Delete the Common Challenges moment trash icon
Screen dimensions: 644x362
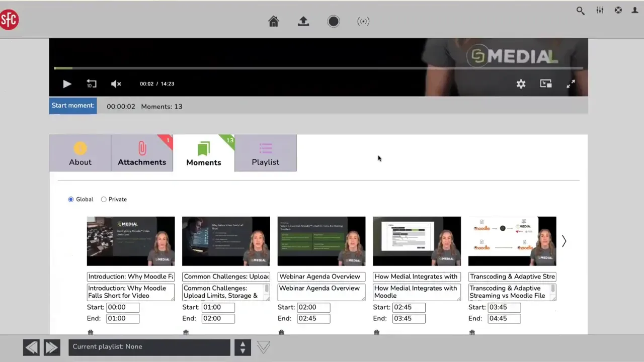[186, 332]
